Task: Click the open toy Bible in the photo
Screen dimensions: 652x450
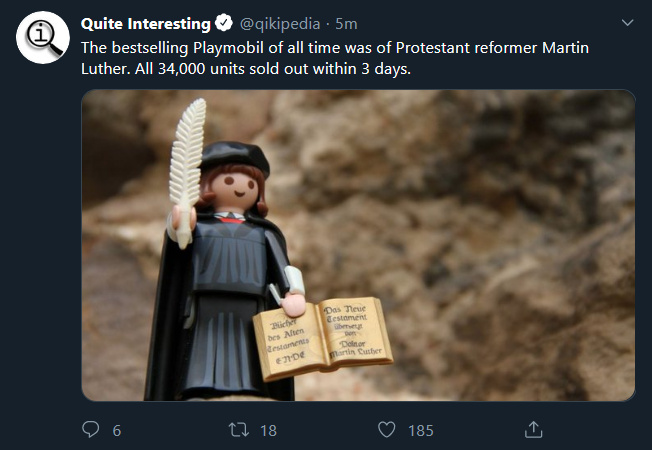Action: (323, 338)
